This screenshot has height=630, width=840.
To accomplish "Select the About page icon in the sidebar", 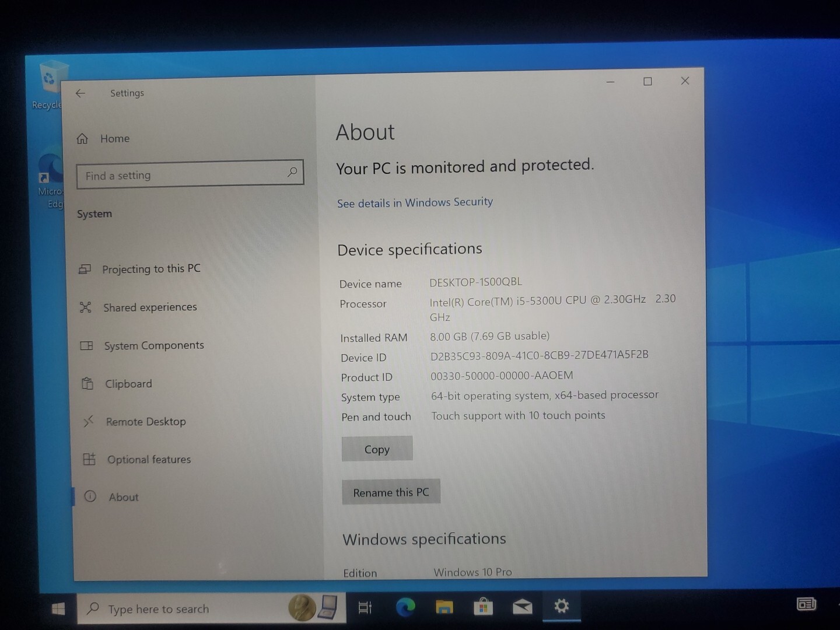I will (x=90, y=497).
